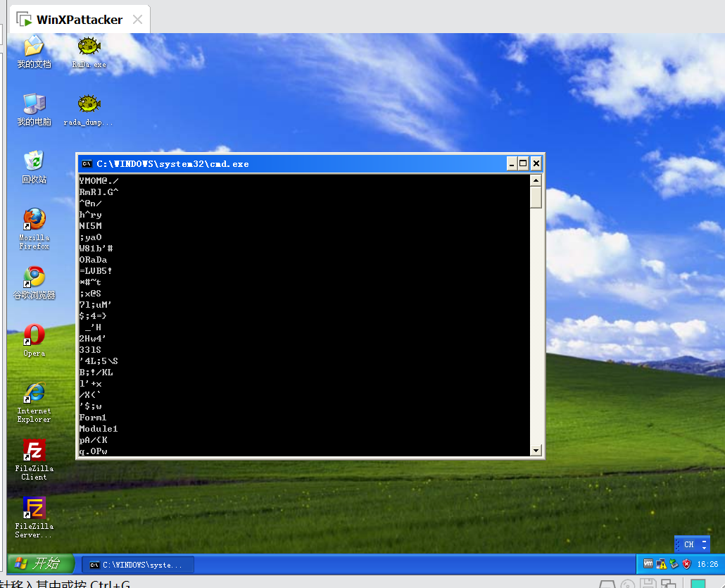This screenshot has height=588, width=725.
Task: Click the 'Form1' line in console
Action: pyautogui.click(x=93, y=418)
